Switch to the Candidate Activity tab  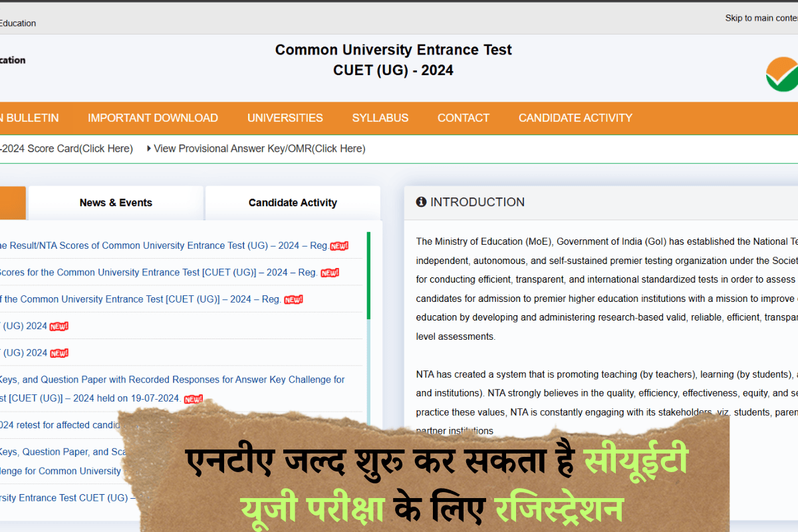point(293,202)
